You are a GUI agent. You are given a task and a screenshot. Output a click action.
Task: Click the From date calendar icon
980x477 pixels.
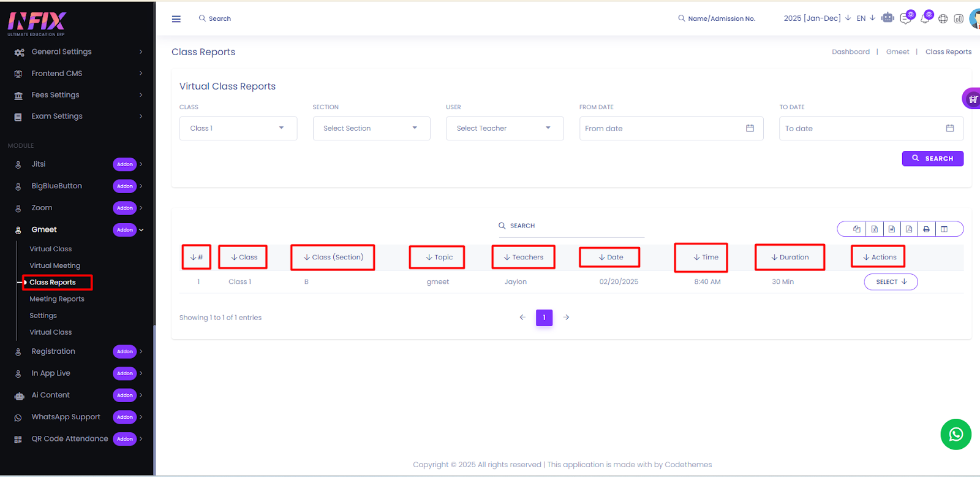[x=750, y=128]
